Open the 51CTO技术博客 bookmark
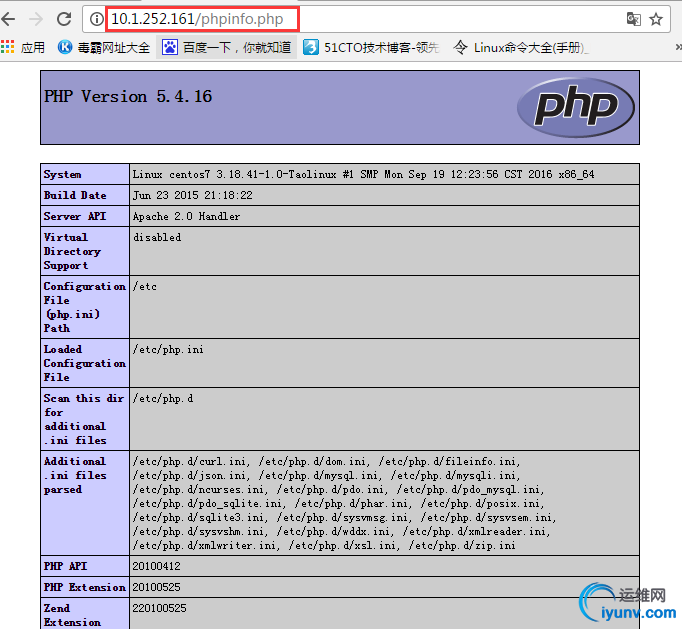The image size is (682, 629). pyautogui.click(x=371, y=47)
